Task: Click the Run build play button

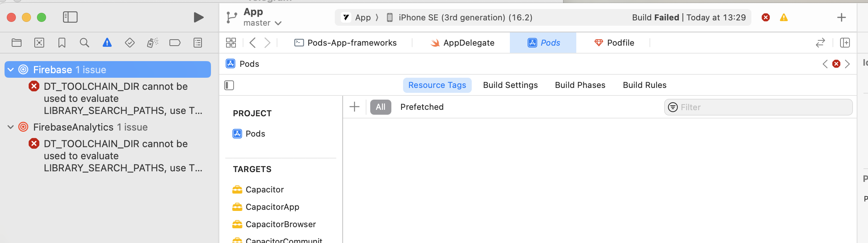Action: (x=199, y=17)
